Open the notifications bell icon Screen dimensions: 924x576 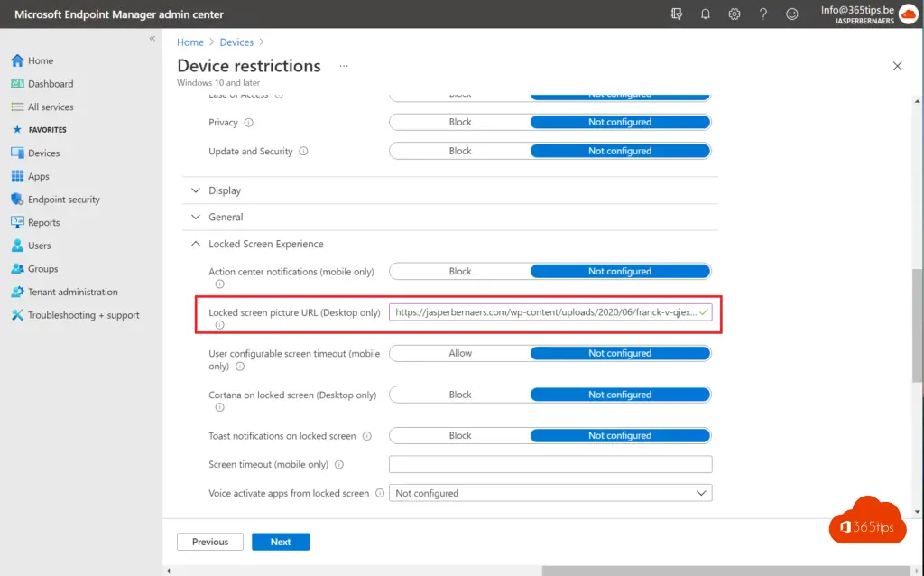[706, 14]
